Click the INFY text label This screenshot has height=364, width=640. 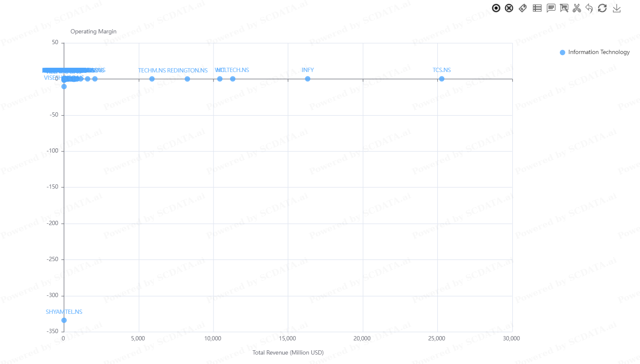coord(307,70)
